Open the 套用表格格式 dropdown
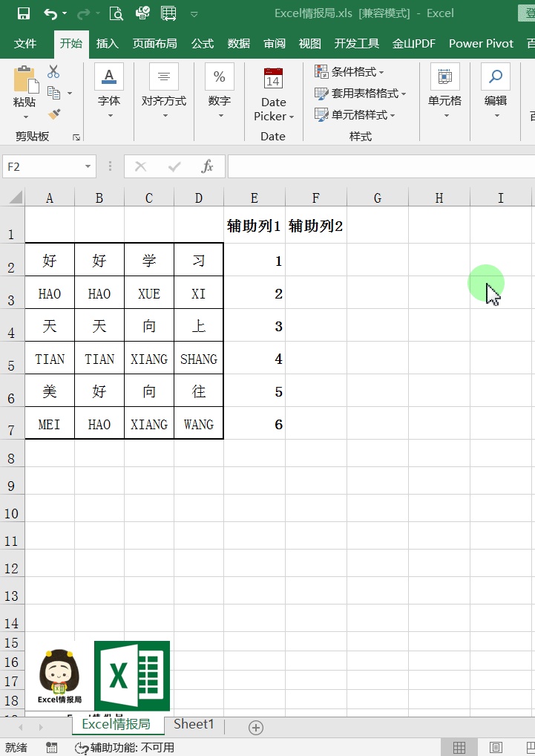 coord(360,93)
